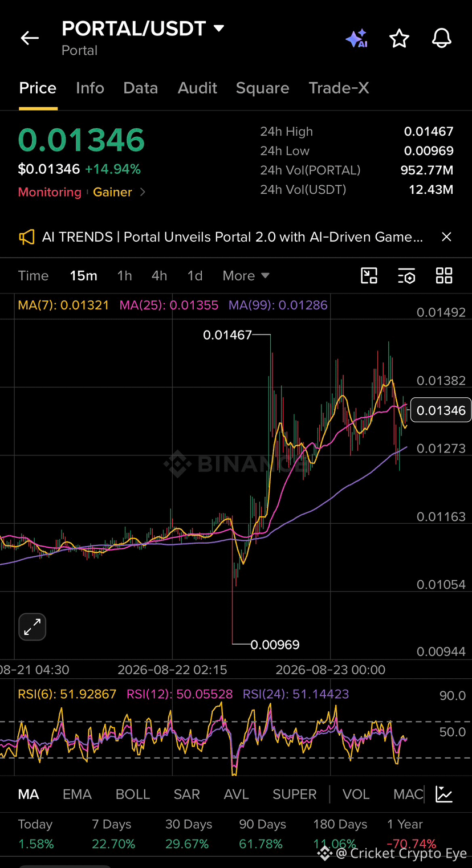The width and height of the screenshot is (472, 868).
Task: Switch to the Info tab
Action: [x=90, y=88]
